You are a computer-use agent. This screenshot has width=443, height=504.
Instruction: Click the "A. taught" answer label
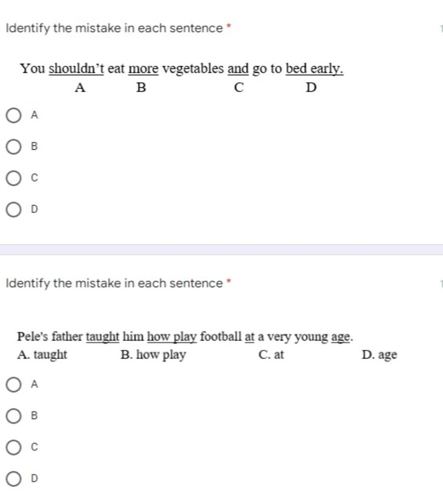(x=42, y=355)
